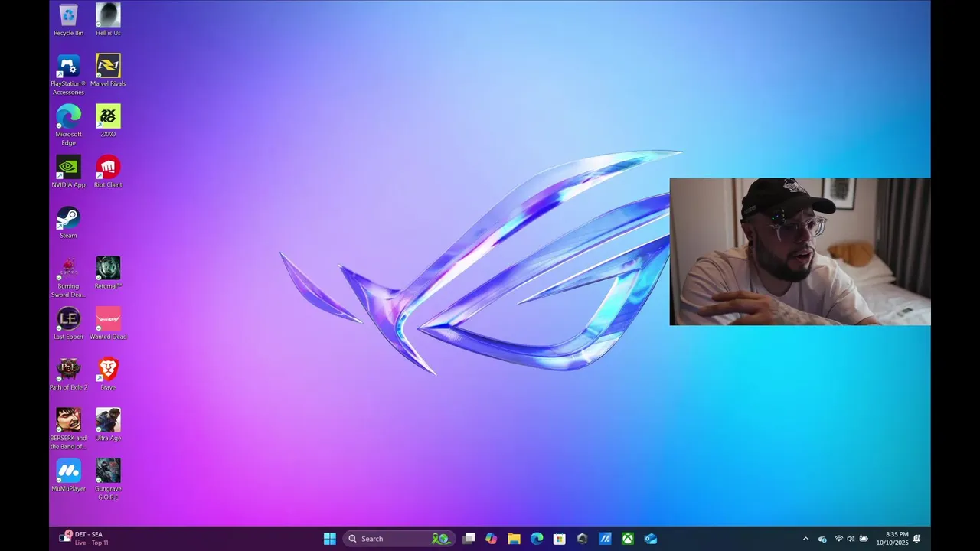Open File Explorer from the taskbar

(514, 539)
